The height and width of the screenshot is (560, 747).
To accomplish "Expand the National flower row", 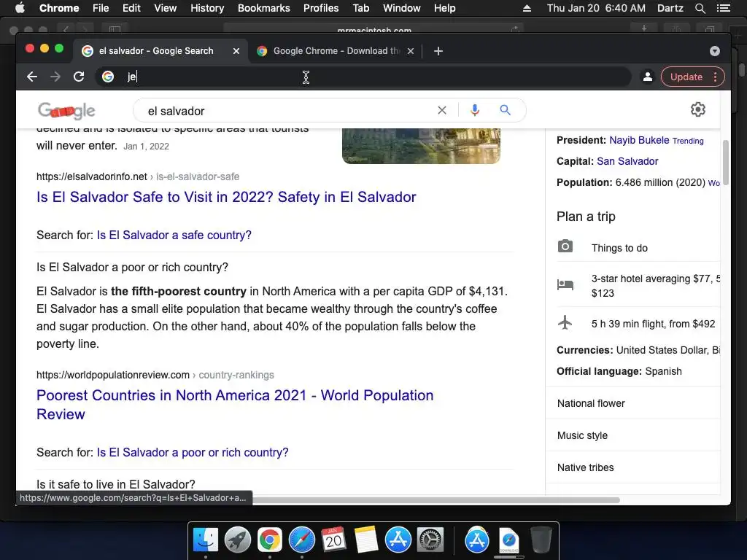I will pos(632,403).
